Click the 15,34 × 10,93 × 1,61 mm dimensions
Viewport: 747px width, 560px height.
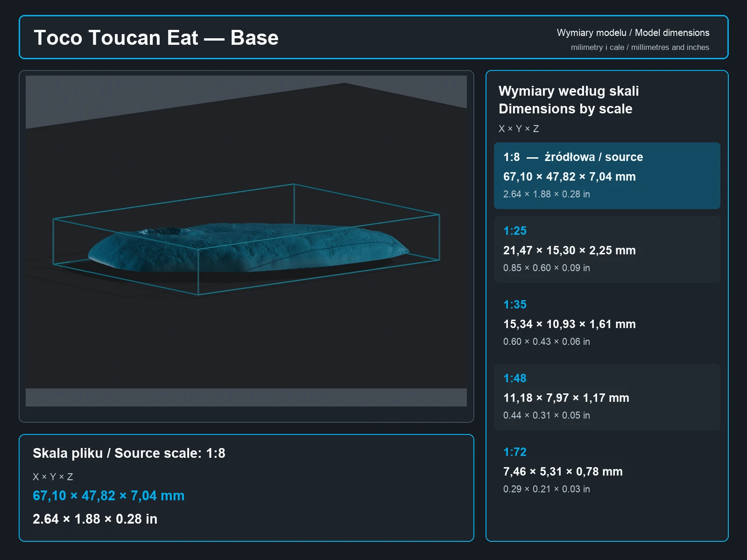570,324
